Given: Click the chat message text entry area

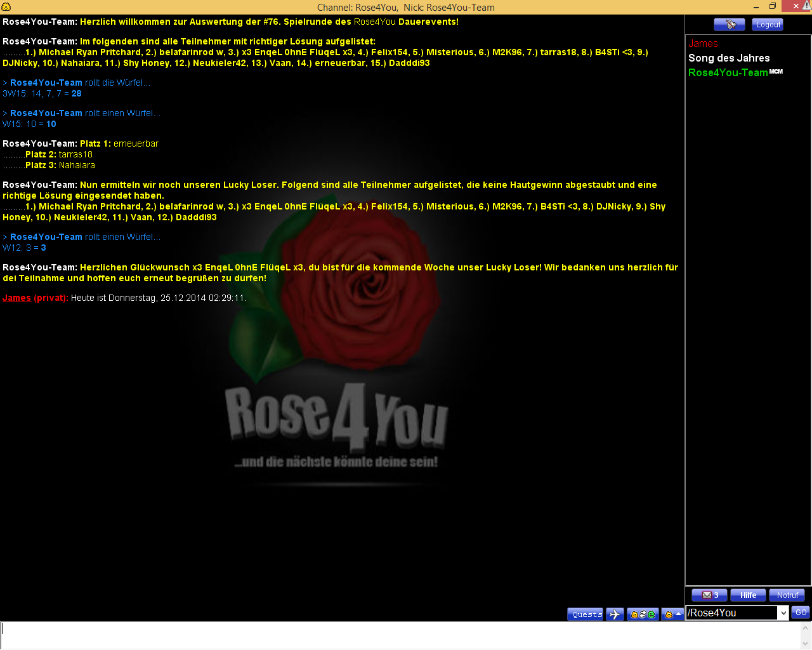Looking at the screenshot, I should [x=400, y=635].
